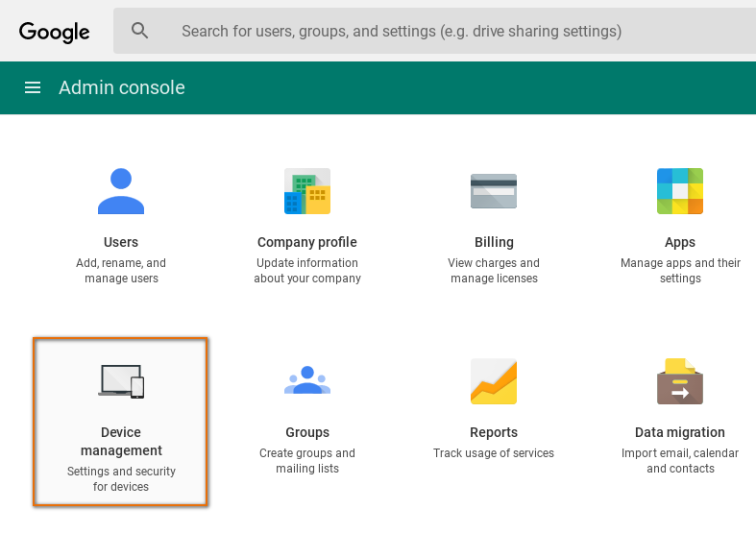756x534 pixels.
Task: Click the Device management title
Action: (x=121, y=442)
